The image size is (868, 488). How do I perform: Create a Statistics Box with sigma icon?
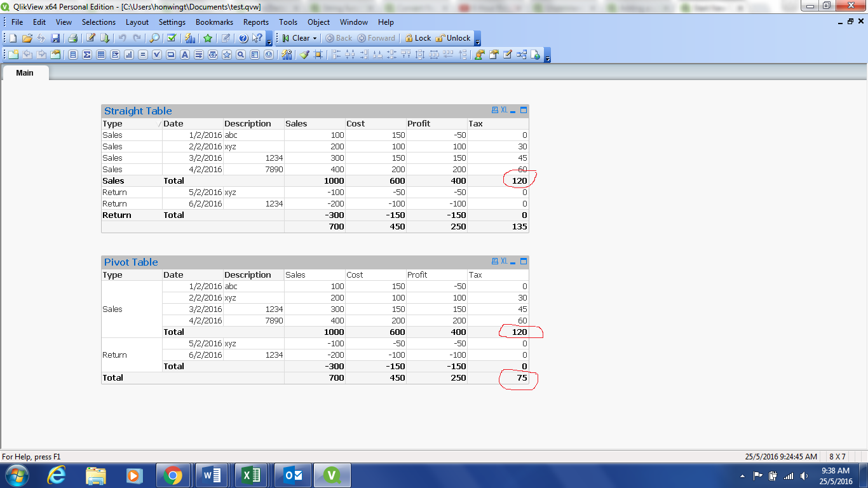pyautogui.click(x=87, y=55)
